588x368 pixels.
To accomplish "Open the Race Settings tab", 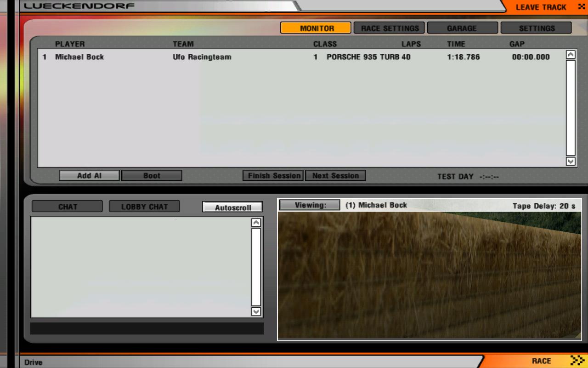I will (389, 28).
